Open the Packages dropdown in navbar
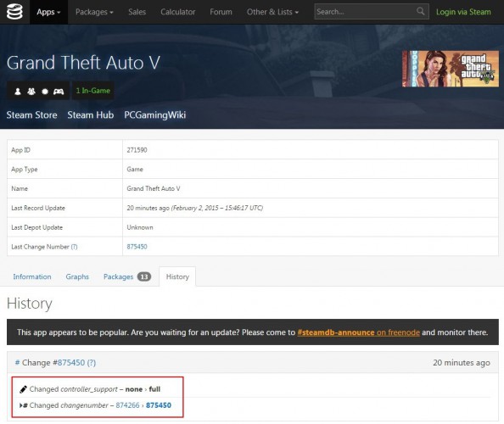 94,12
